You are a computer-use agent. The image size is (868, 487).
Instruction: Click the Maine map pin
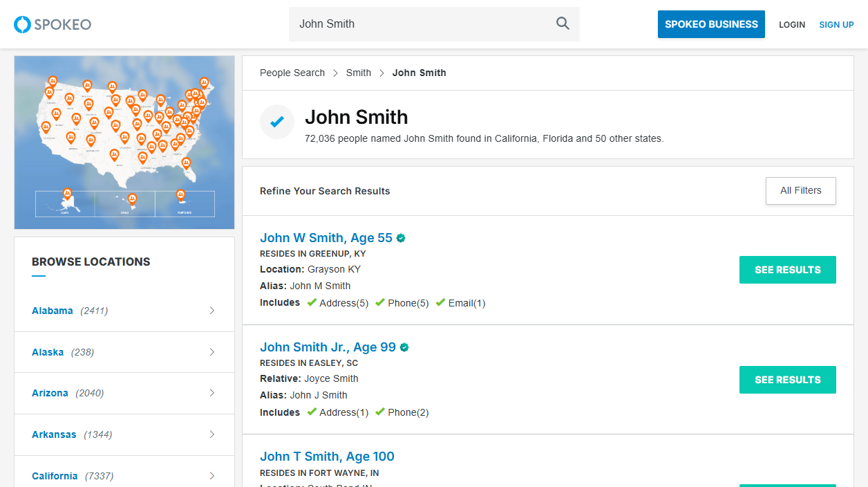[204, 83]
